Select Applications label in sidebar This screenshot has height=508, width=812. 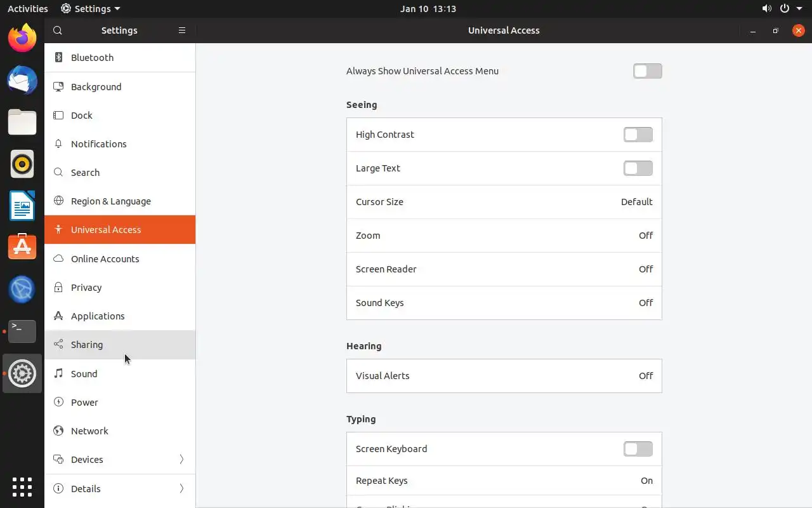click(98, 316)
